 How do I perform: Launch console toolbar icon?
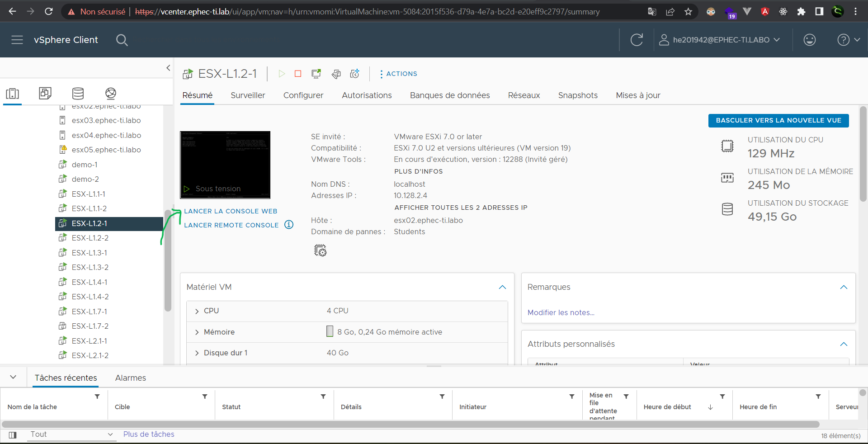click(316, 74)
